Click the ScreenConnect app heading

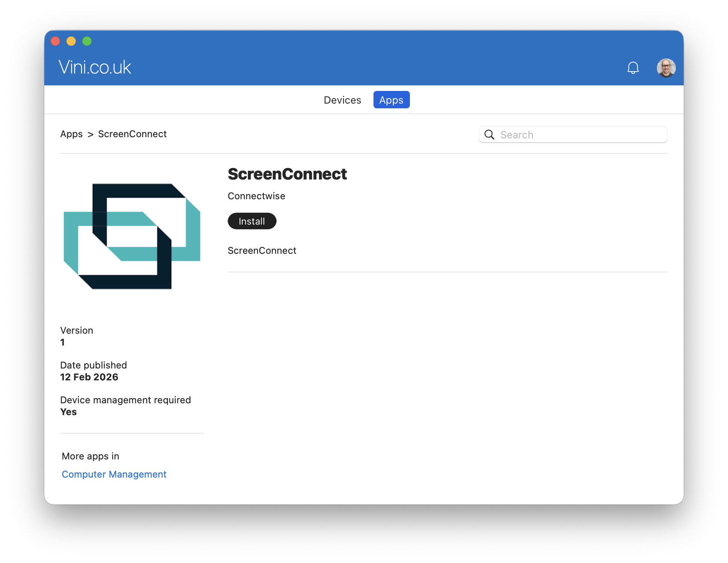click(x=287, y=174)
